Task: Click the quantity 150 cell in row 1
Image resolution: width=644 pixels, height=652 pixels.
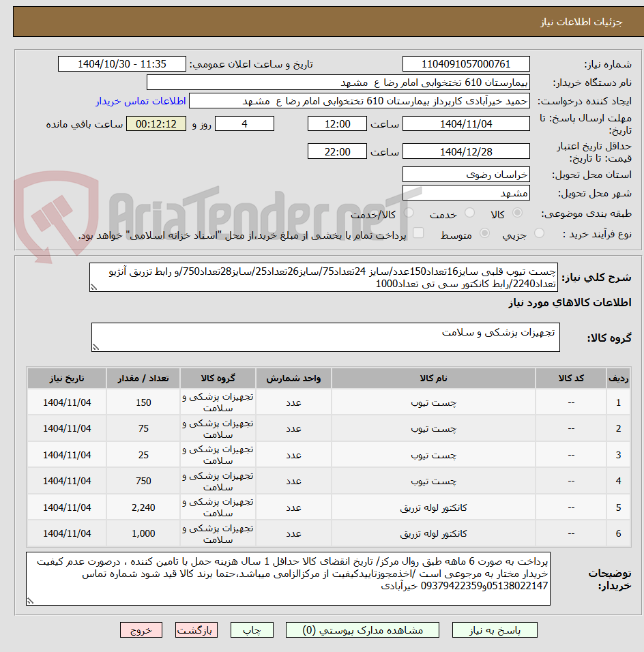Action: pyautogui.click(x=143, y=402)
